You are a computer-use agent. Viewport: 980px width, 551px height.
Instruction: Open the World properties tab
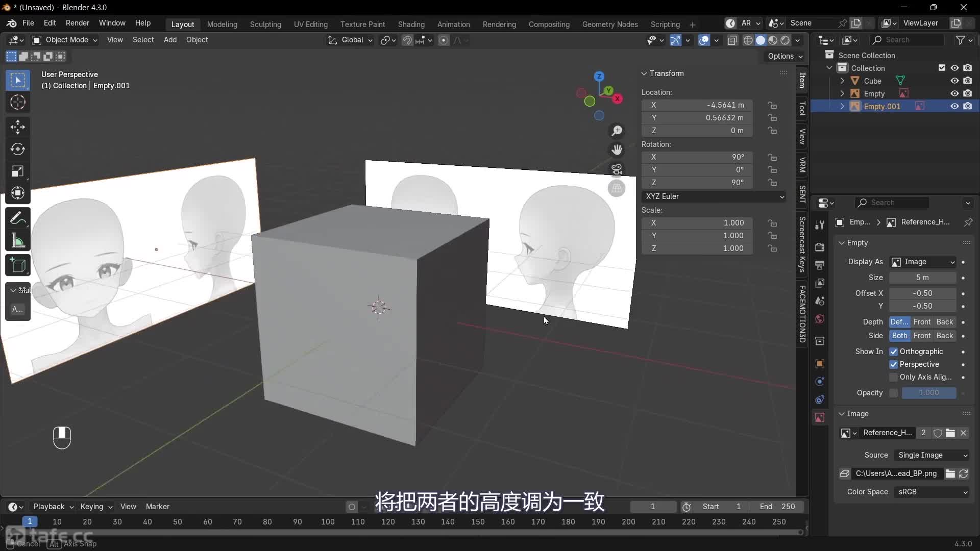820,319
